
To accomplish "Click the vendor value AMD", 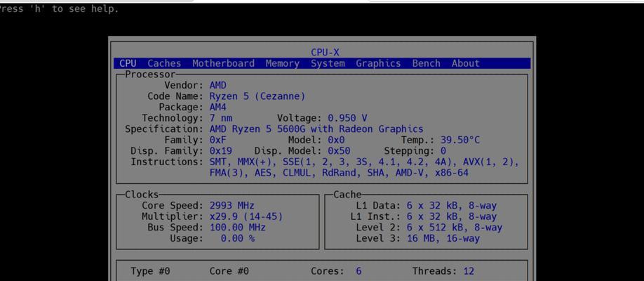I will coord(217,86).
